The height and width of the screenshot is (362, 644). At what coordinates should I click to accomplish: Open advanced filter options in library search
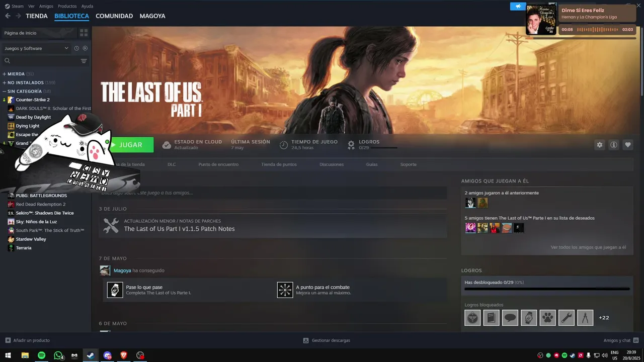coord(84,61)
